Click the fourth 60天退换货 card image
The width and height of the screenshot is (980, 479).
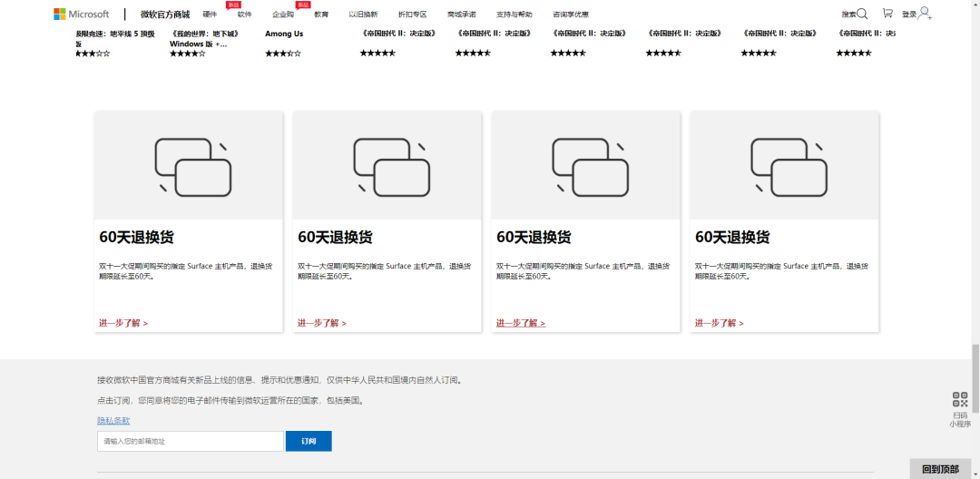tap(784, 165)
